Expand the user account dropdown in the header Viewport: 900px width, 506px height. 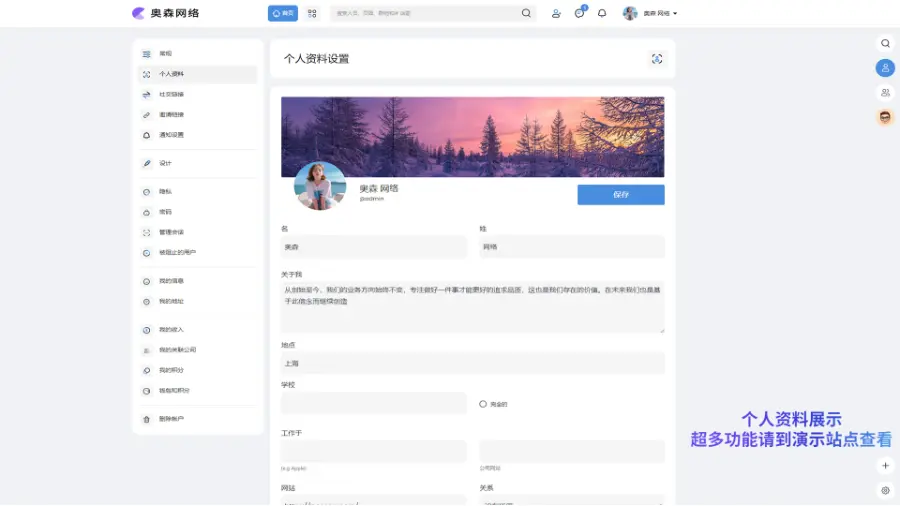point(651,13)
